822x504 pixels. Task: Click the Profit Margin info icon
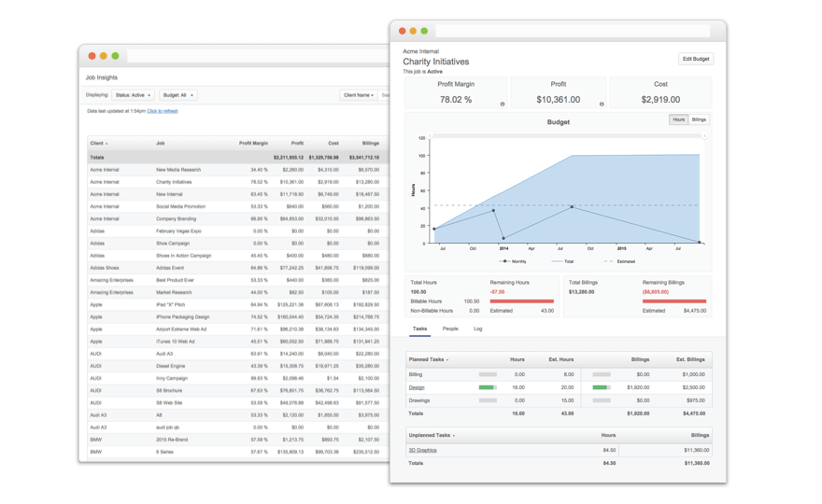503,105
